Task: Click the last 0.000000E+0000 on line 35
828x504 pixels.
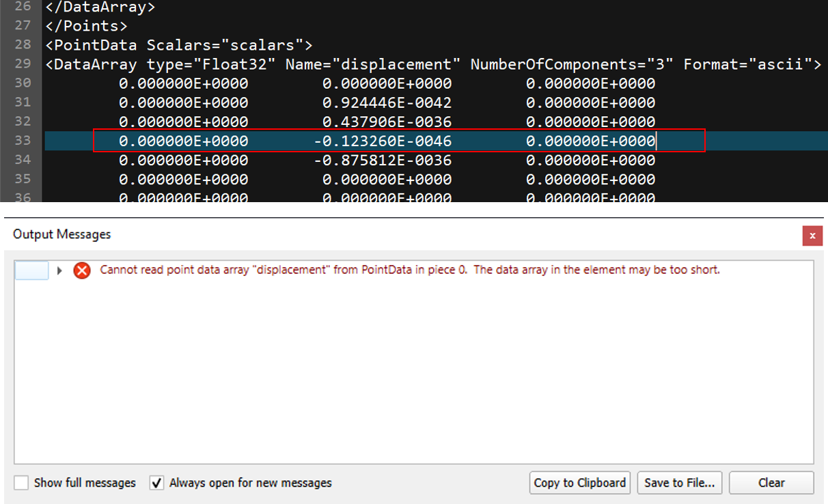Action: (x=590, y=180)
